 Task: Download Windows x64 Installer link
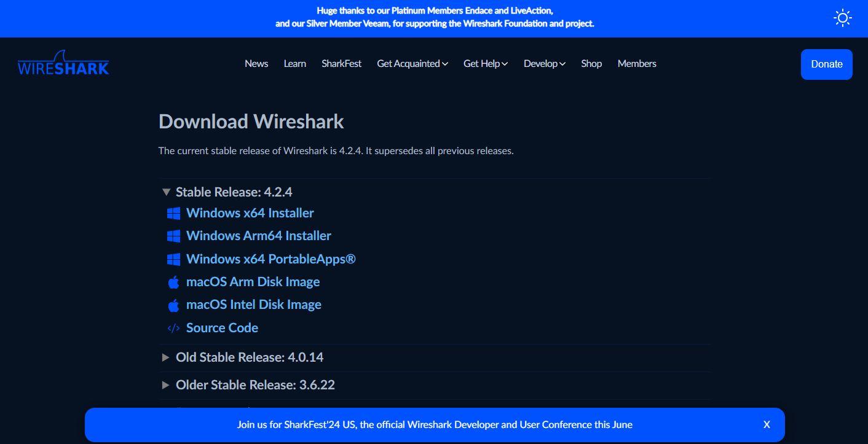250,213
